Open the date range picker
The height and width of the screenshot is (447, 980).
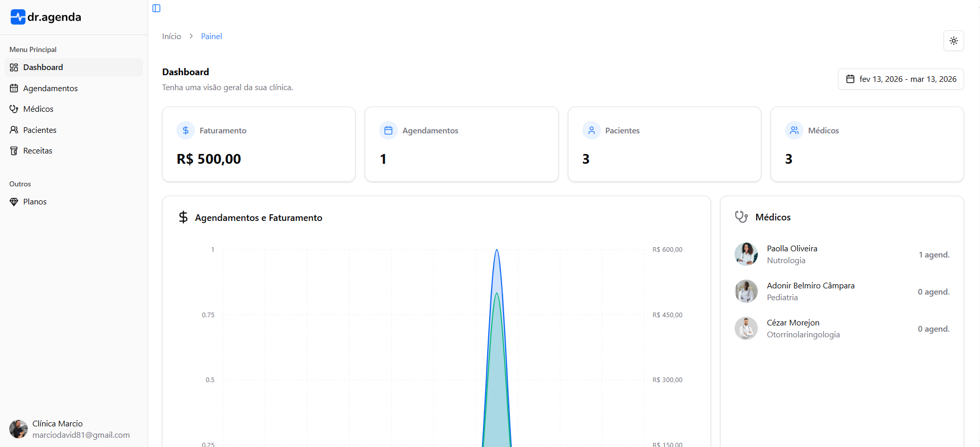[900, 79]
